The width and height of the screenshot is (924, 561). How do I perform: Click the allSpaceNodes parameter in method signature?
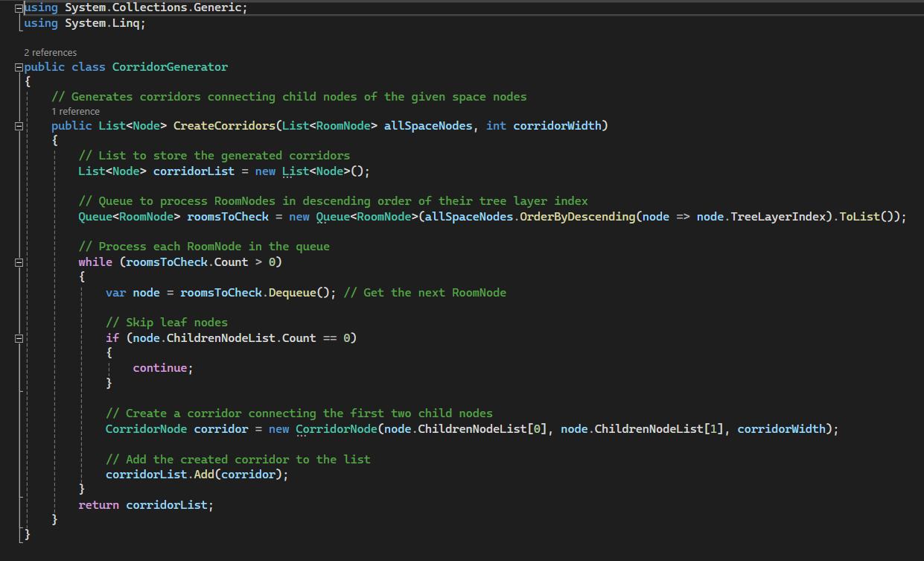pyautogui.click(x=428, y=126)
